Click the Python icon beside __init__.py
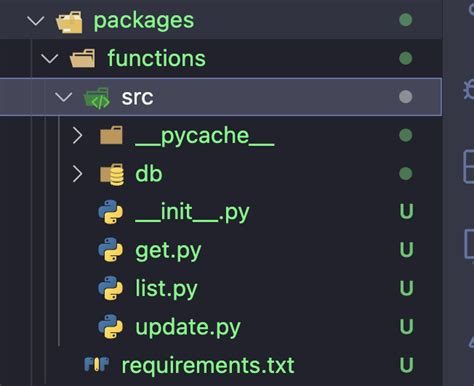 111,212
